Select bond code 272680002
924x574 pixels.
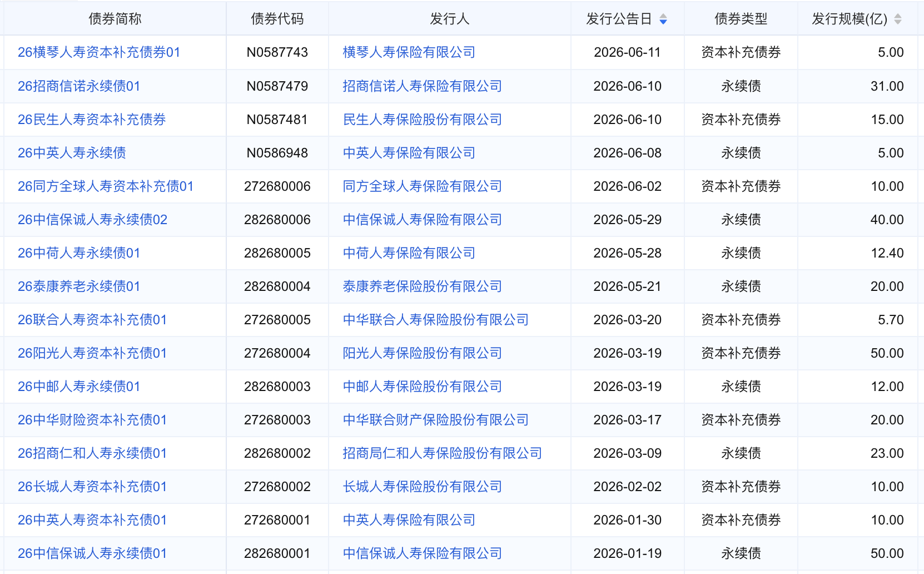coord(277,487)
